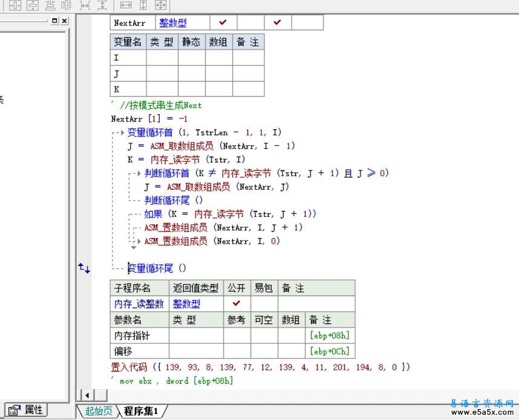Screen dimensions: 519x420
Task: Click the 偏移 parameter name cell
Action: point(140,351)
